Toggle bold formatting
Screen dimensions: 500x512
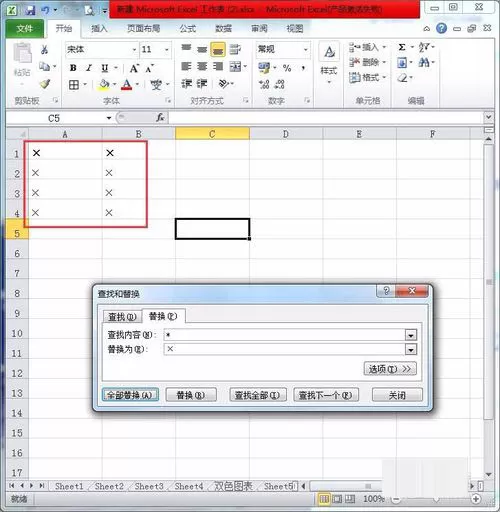(x=73, y=68)
